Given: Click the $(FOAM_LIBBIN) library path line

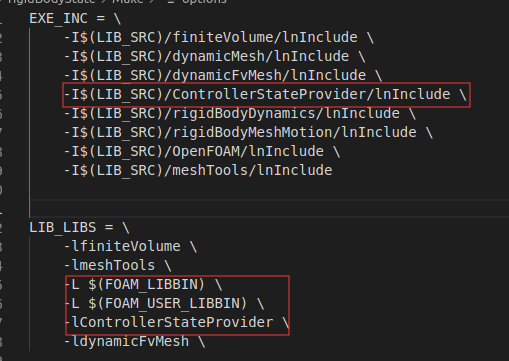Looking at the screenshot, I should pos(143,285).
